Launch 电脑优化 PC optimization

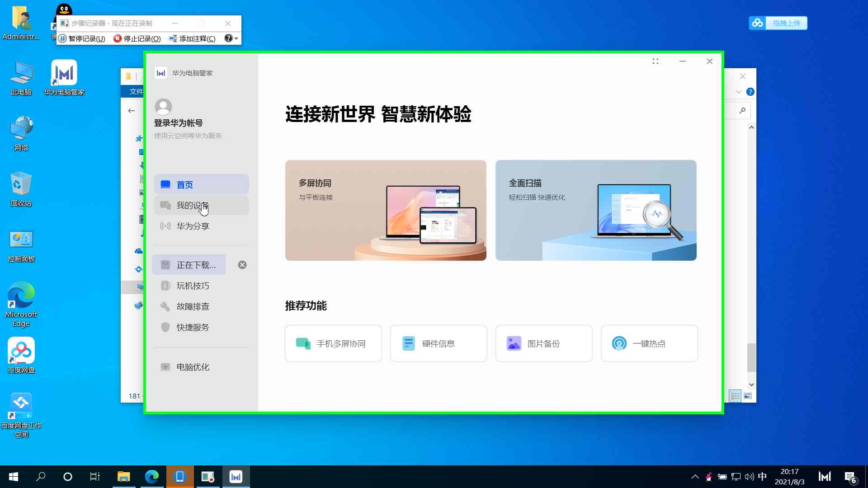tap(192, 367)
